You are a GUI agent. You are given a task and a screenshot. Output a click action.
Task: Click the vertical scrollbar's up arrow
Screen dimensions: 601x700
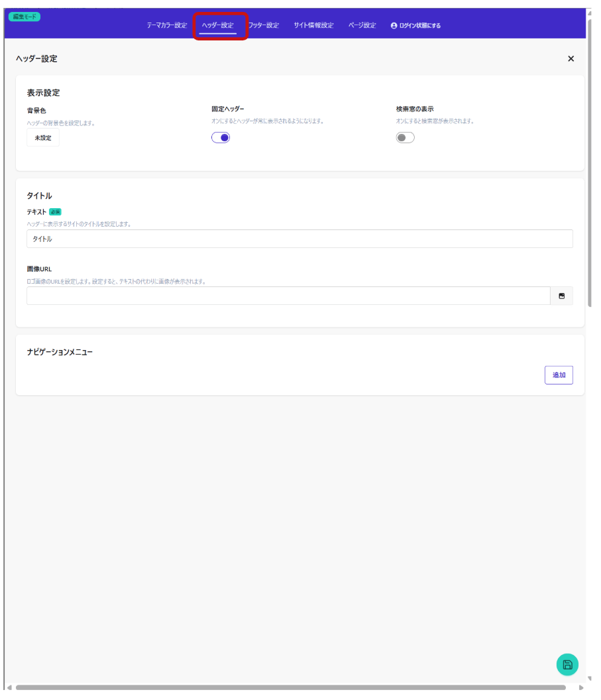point(590,13)
